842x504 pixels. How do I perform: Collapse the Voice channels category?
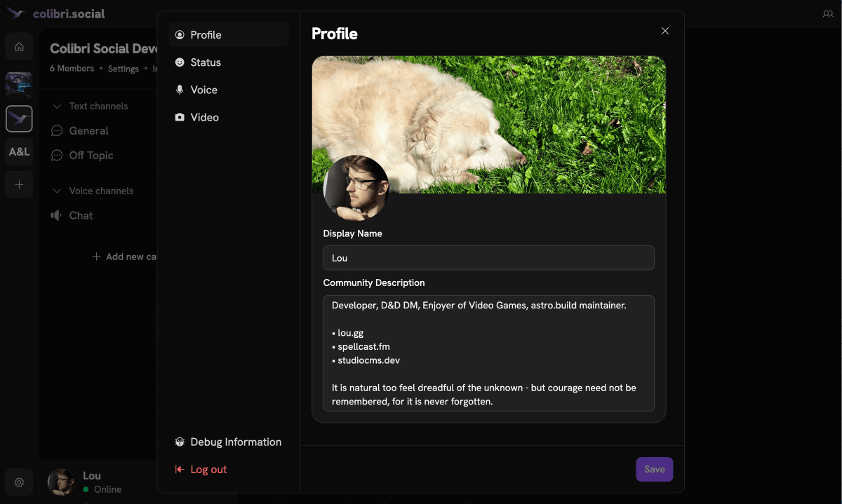tap(57, 191)
